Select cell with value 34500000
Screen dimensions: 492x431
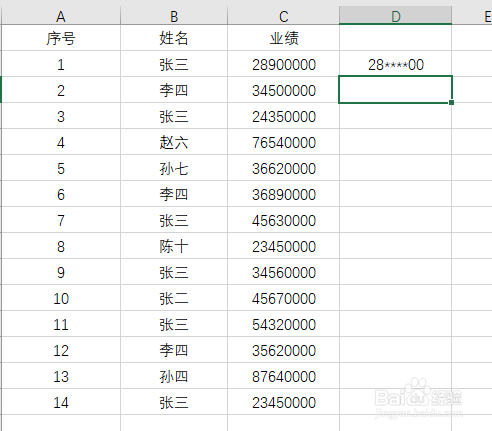[283, 90]
